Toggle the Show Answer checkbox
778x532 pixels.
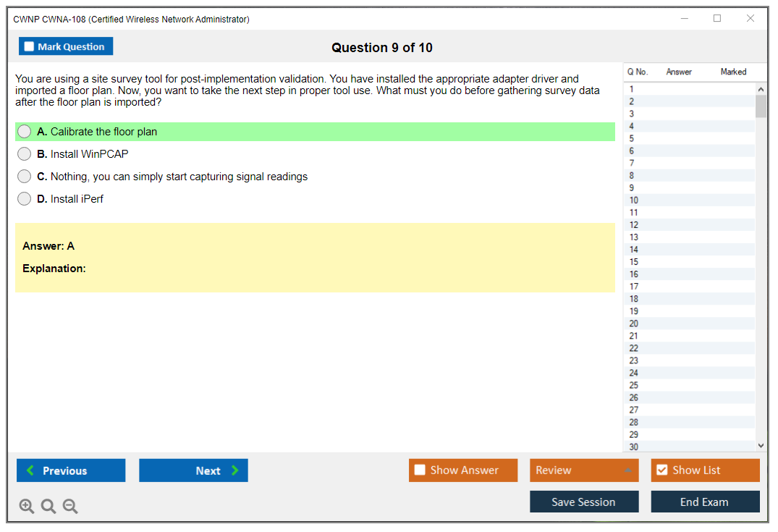coord(420,470)
